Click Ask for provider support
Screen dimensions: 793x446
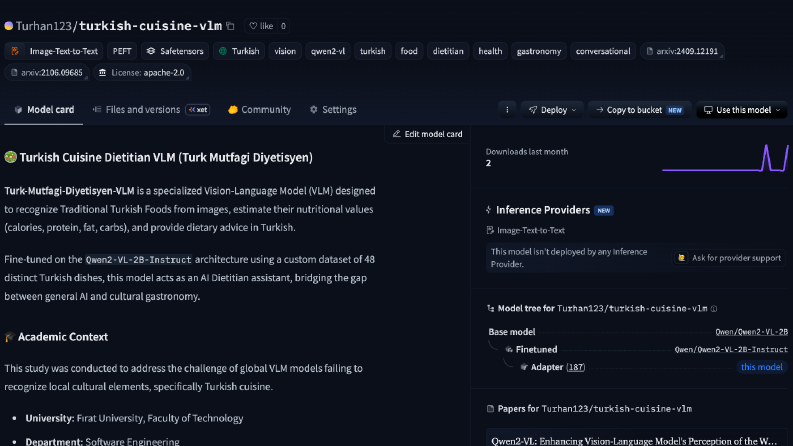730,258
